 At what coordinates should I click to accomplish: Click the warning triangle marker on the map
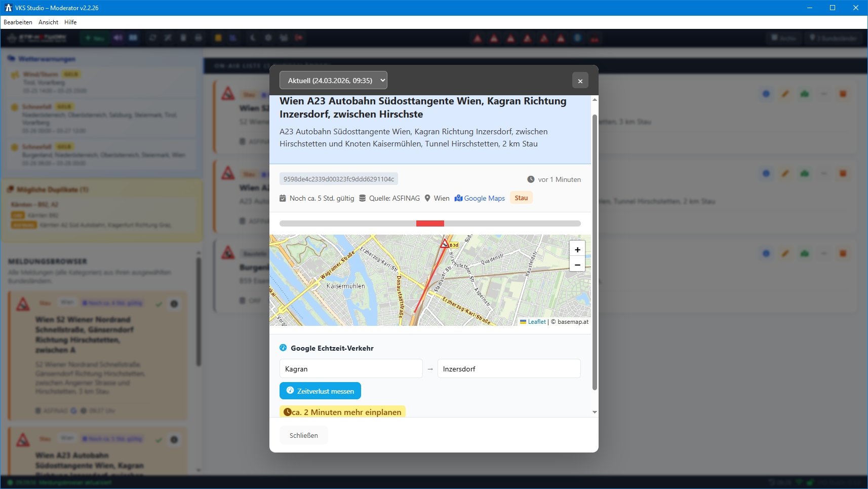[x=445, y=243]
